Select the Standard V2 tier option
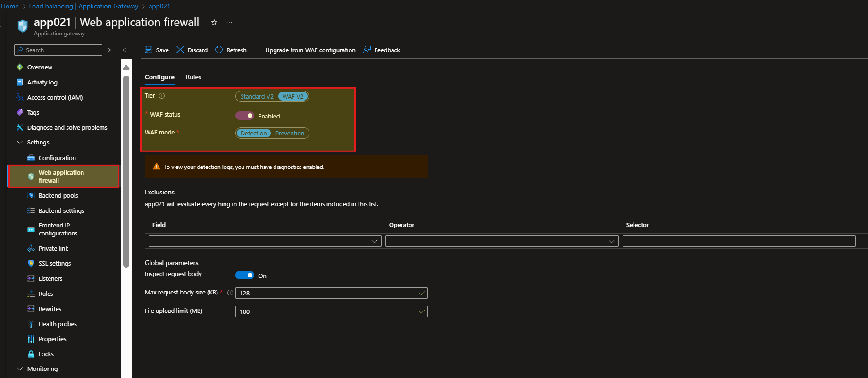 tap(257, 96)
